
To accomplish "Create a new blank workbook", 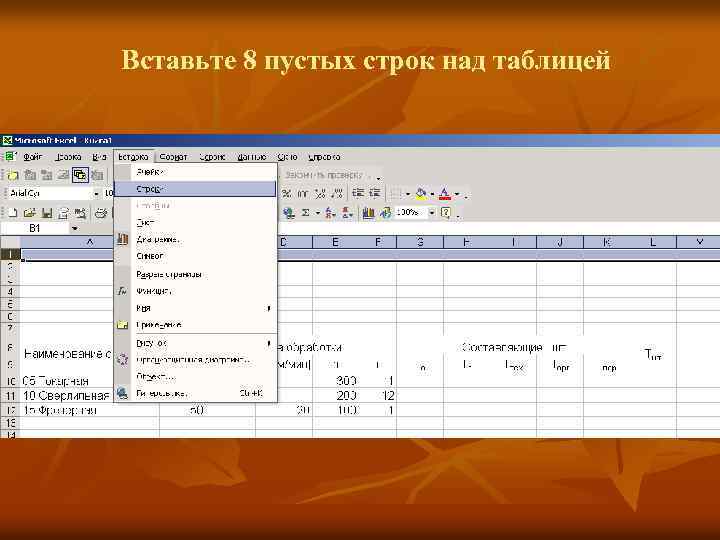I will tap(12, 213).
